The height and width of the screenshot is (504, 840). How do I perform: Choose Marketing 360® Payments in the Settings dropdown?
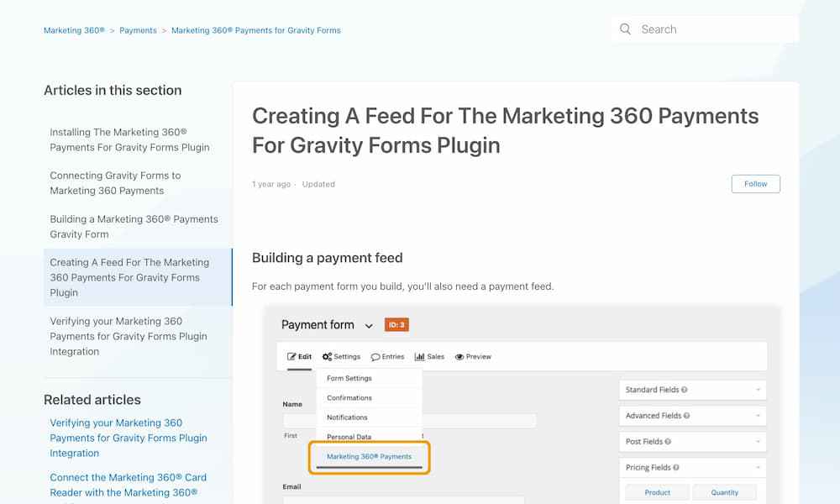[x=369, y=457]
